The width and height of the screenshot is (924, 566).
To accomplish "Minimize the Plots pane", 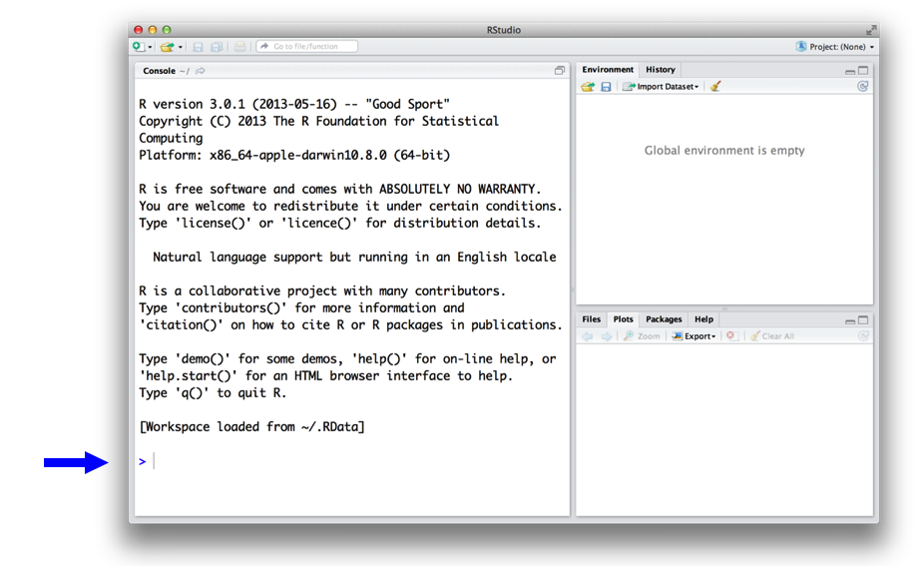I will (850, 320).
